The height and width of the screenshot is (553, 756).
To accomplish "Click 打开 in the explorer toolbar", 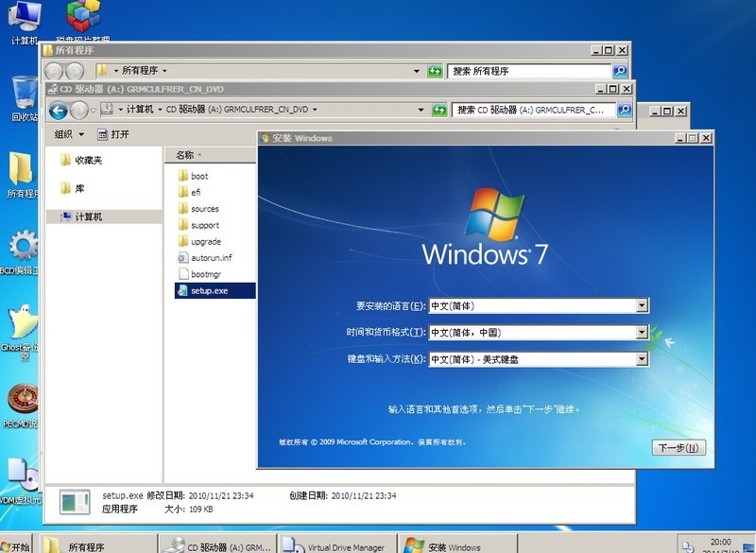I will pyautogui.click(x=113, y=134).
